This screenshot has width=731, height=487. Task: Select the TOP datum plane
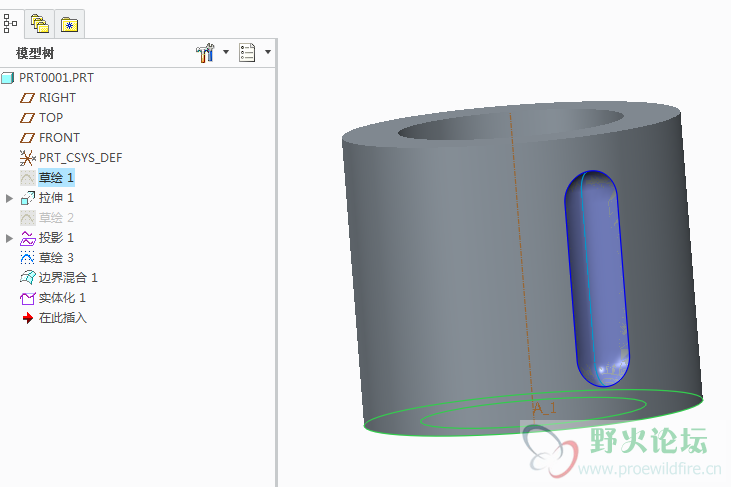tap(51, 118)
